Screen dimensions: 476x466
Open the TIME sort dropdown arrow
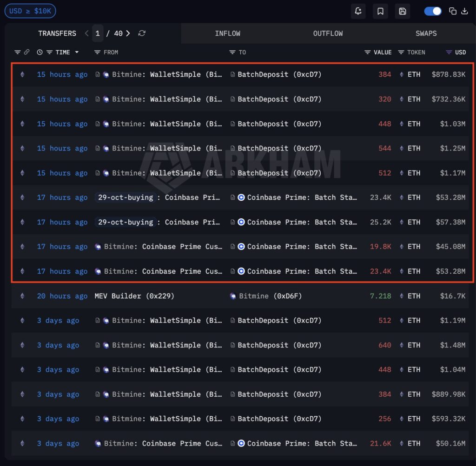tap(77, 52)
